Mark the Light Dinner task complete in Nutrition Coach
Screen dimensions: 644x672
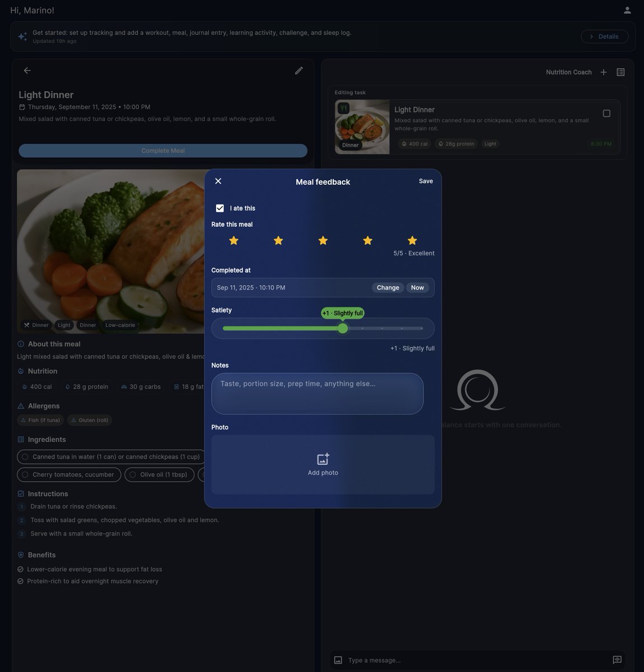(x=606, y=113)
